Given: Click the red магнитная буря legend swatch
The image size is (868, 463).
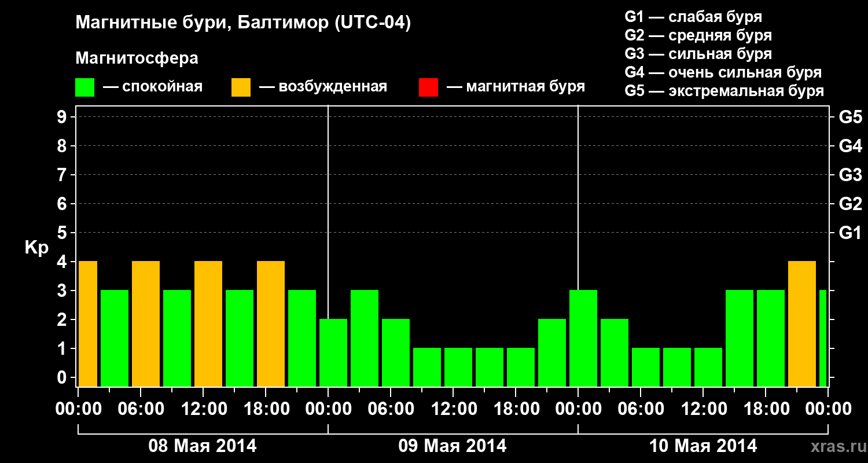Looking at the screenshot, I should pos(428,87).
